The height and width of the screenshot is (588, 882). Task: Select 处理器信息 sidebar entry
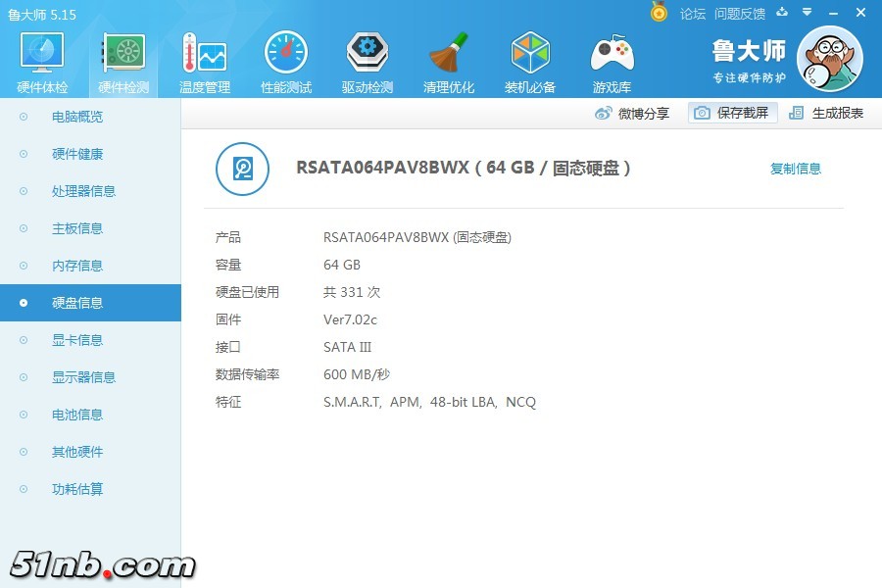pyautogui.click(x=83, y=191)
